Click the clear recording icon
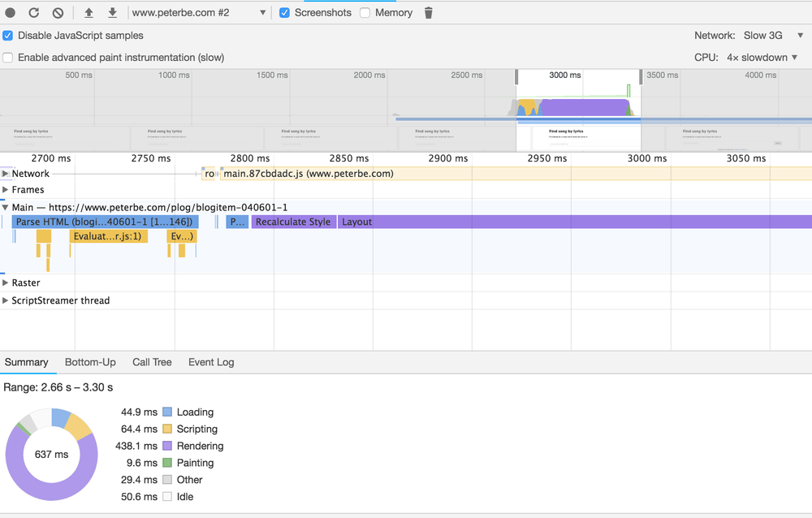 point(58,13)
